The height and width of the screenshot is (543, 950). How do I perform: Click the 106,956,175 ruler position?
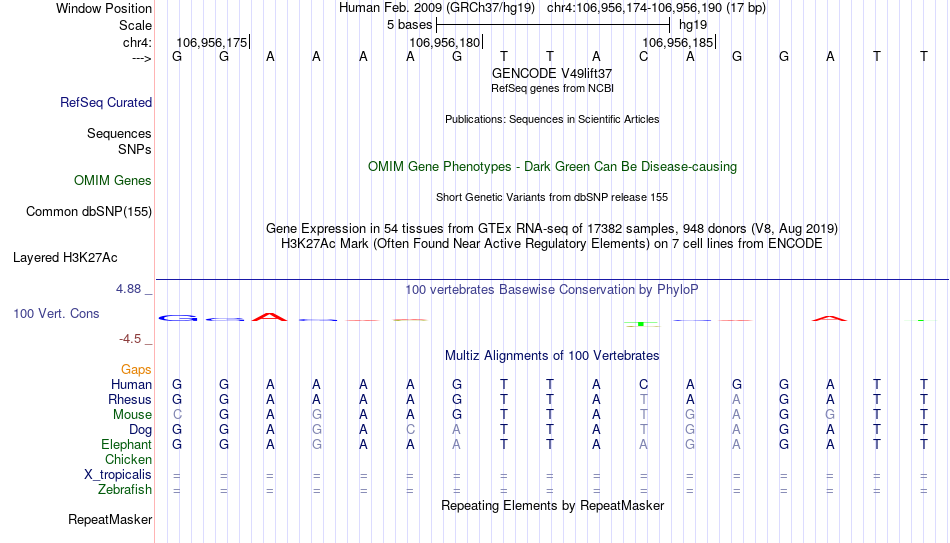pyautogui.click(x=212, y=42)
